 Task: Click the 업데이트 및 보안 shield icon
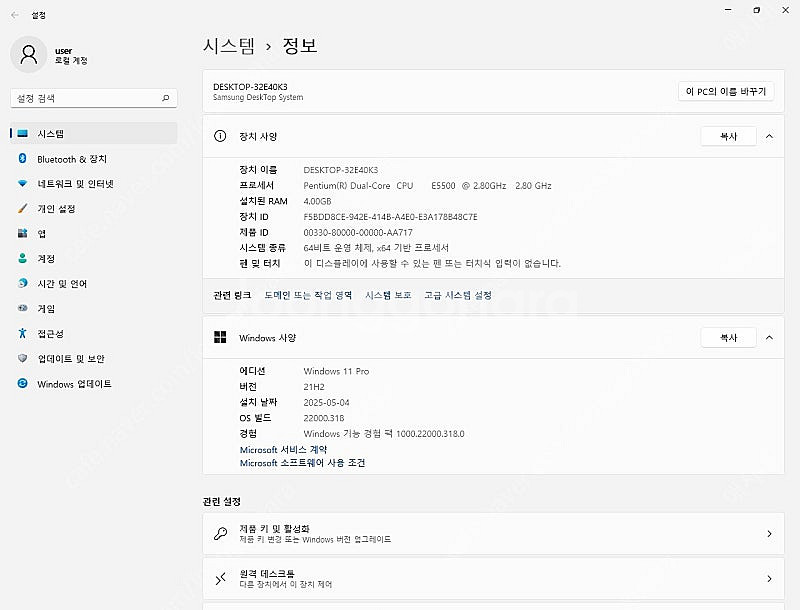pos(22,359)
